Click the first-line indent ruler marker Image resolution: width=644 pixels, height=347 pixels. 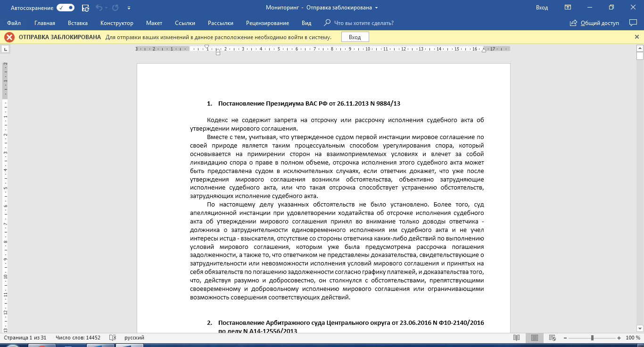[x=206, y=47]
